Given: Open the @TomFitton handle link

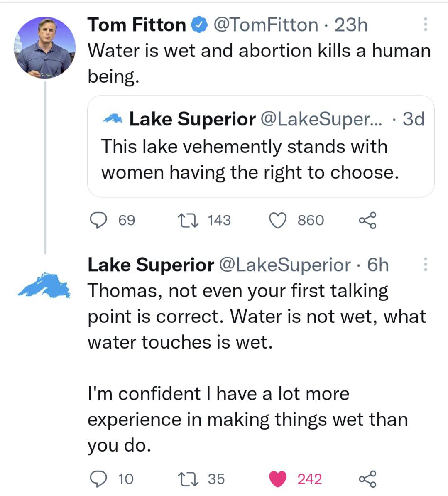Looking at the screenshot, I should (x=266, y=25).
